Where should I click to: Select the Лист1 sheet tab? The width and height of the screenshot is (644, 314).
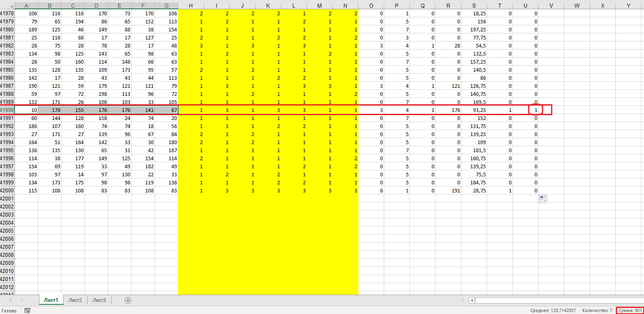(51, 300)
